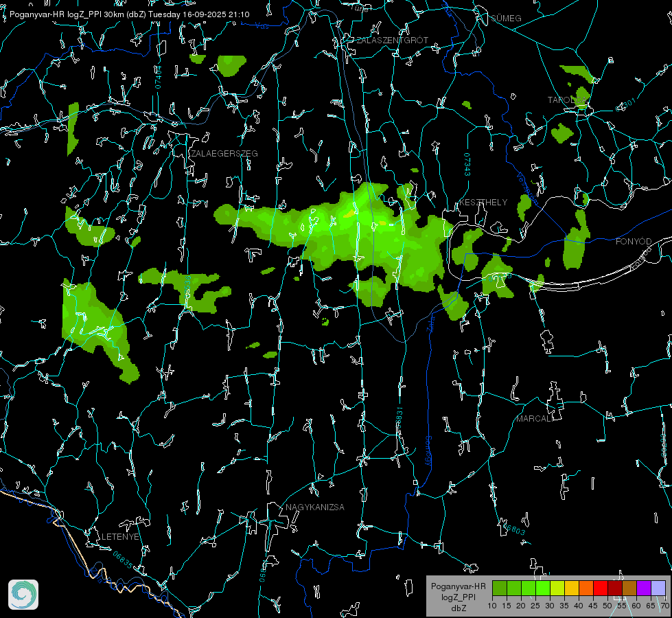The image size is (672, 618).
Task: Click the 06835 road number label
Action: (123, 560)
